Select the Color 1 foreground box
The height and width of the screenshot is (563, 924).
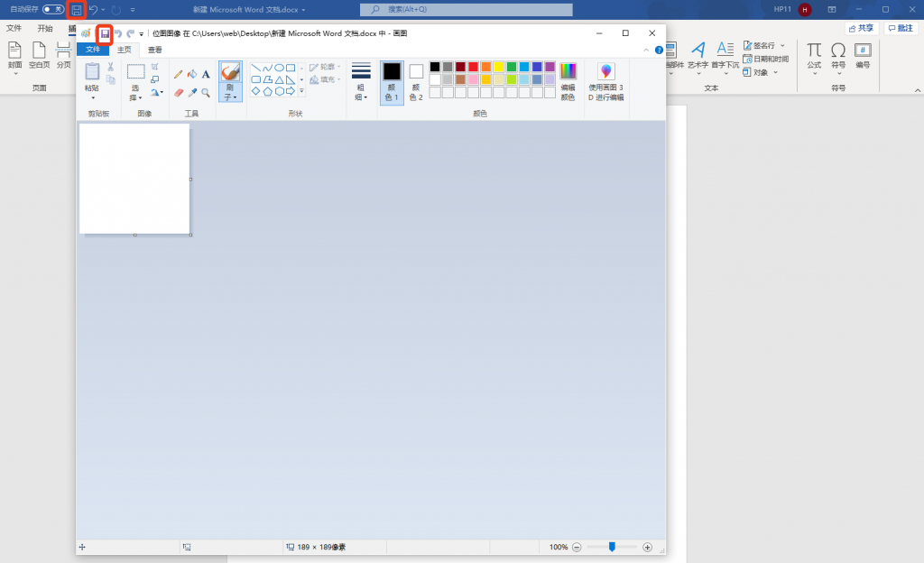[392, 82]
